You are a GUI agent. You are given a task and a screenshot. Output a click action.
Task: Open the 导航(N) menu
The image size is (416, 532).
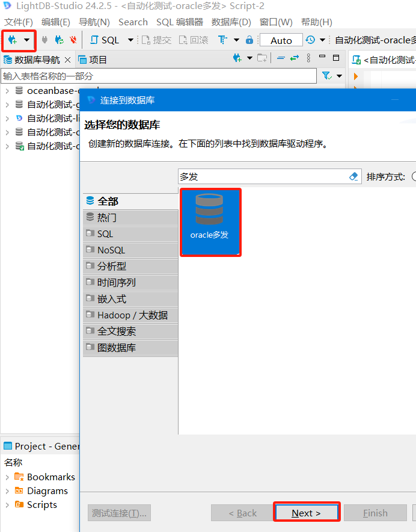pos(94,22)
